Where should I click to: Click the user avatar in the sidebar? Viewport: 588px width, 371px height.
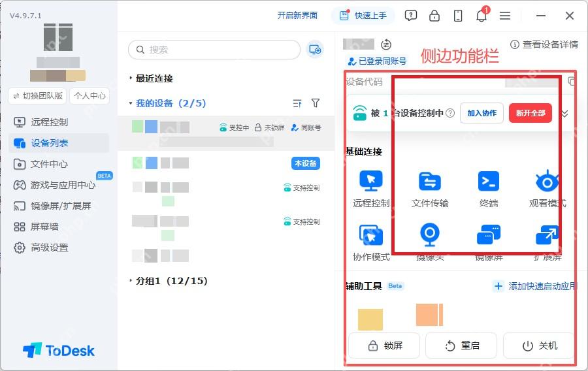[x=58, y=37]
